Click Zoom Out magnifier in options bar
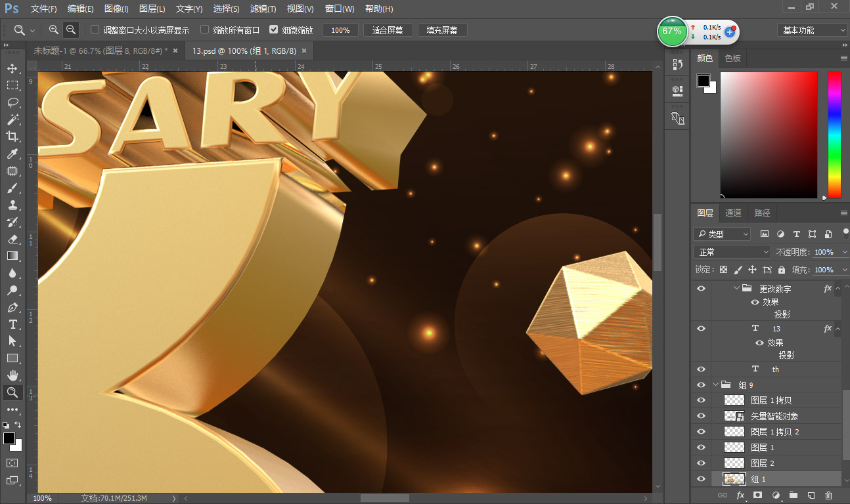 pos(71,30)
